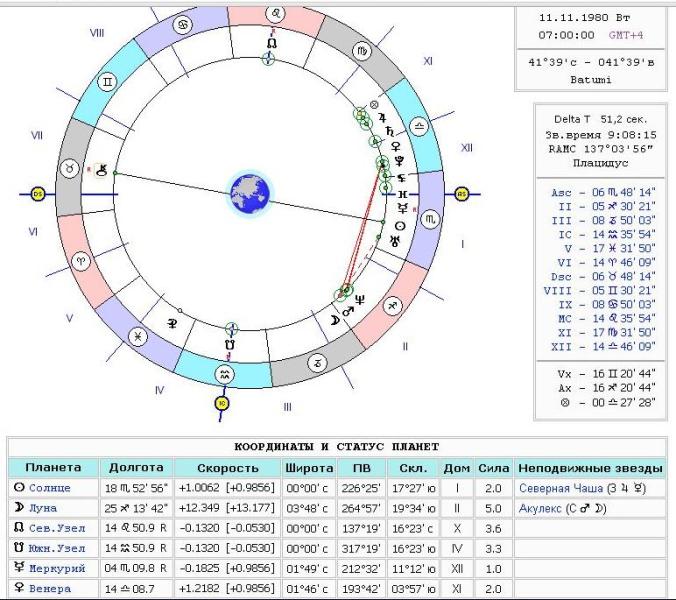
Task: Click house number XI label beside the chart
Action: [428, 61]
